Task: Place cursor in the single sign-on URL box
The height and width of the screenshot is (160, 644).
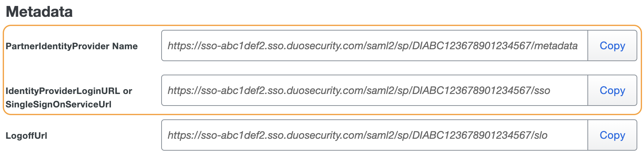Action: click(374, 90)
